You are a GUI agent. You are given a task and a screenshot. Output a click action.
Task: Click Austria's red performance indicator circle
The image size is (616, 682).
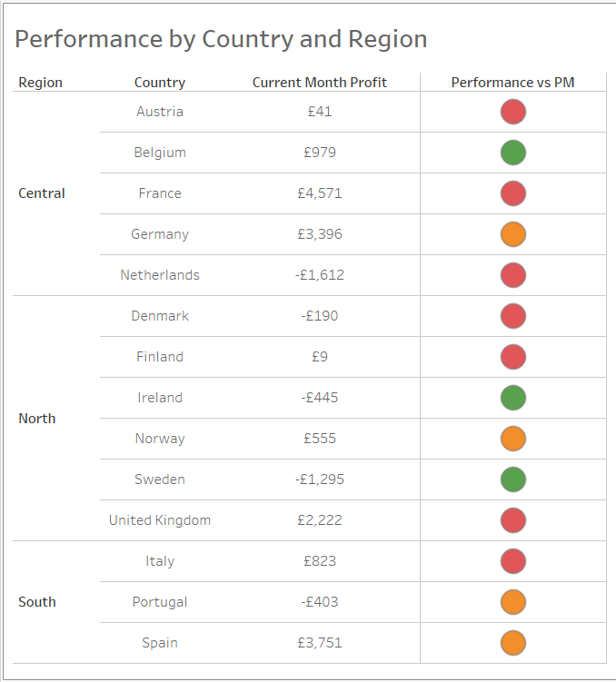tap(513, 112)
